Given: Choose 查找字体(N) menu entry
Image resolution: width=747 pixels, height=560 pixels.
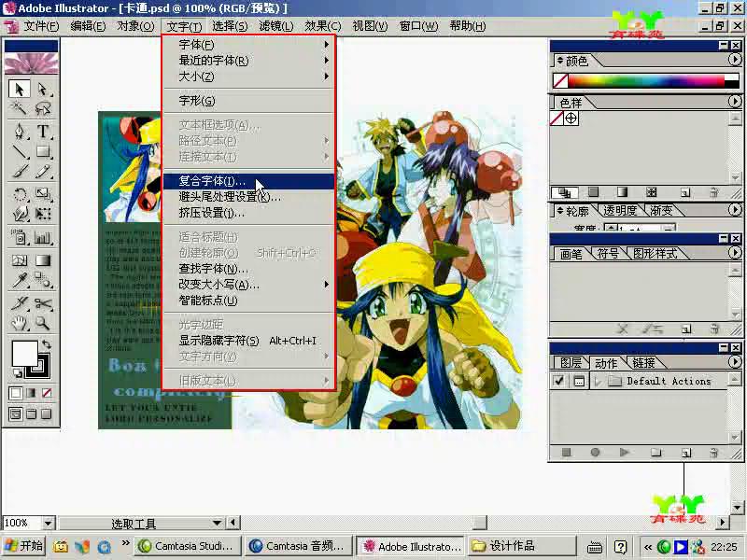Looking at the screenshot, I should [248, 269].
